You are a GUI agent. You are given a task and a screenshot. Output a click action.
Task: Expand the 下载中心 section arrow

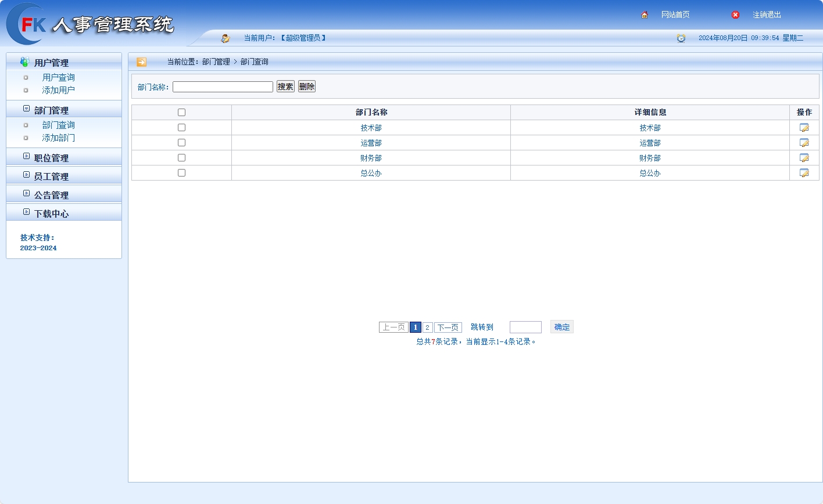pos(26,212)
